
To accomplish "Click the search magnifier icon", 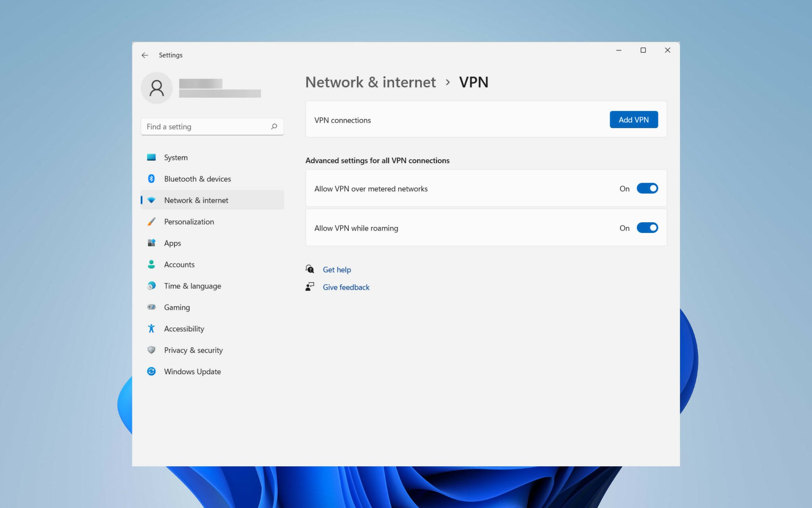I will click(274, 127).
